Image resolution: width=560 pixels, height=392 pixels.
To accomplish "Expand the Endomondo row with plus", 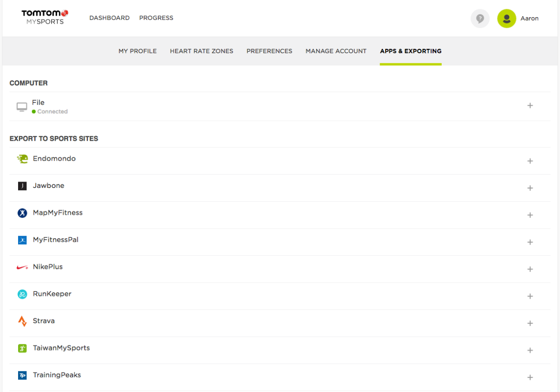I will 530,161.
